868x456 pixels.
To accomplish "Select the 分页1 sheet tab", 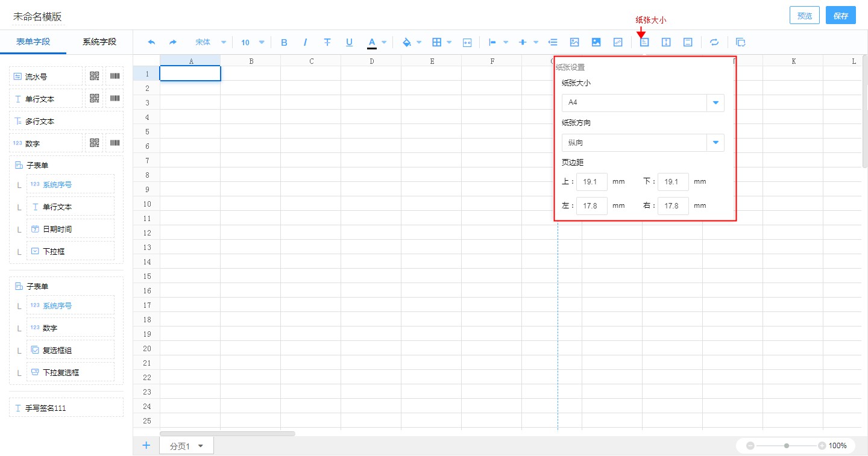I will [x=180, y=446].
